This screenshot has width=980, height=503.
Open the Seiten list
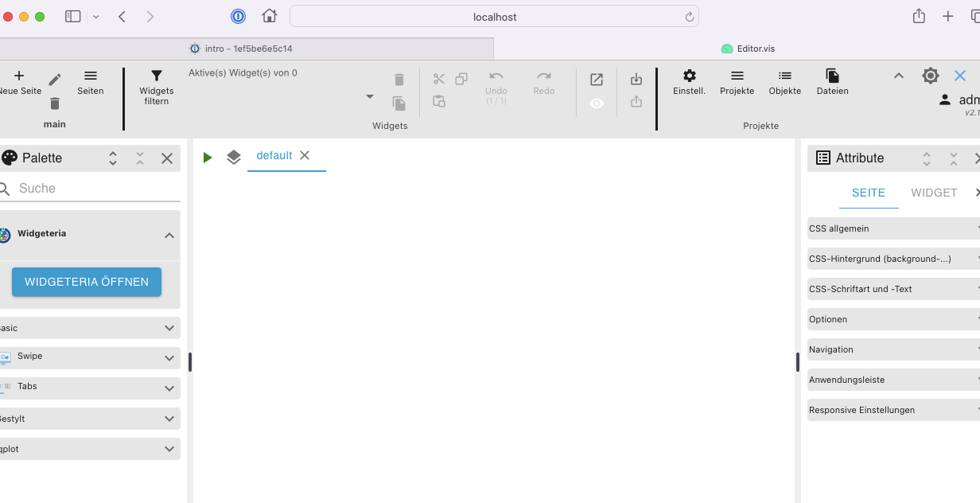coord(91,82)
